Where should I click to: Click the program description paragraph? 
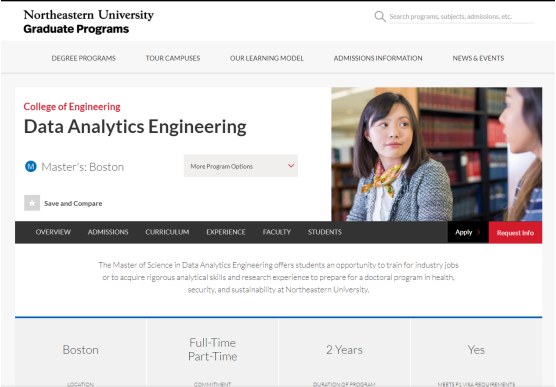[x=278, y=277]
